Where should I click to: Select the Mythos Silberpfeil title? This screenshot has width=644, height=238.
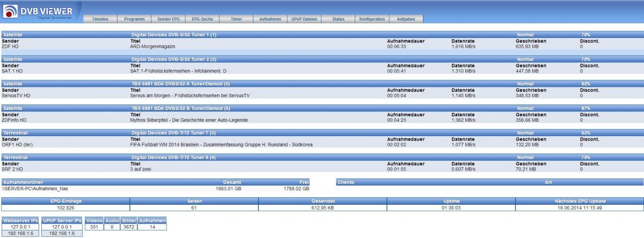coord(189,120)
